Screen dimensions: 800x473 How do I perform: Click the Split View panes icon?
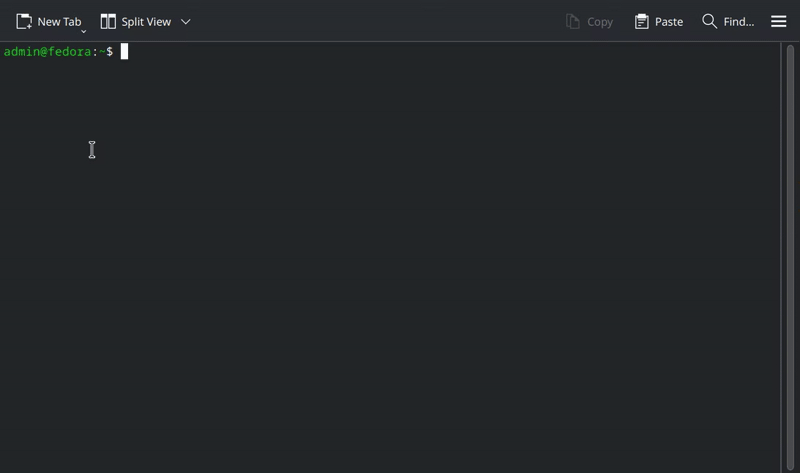coord(108,21)
